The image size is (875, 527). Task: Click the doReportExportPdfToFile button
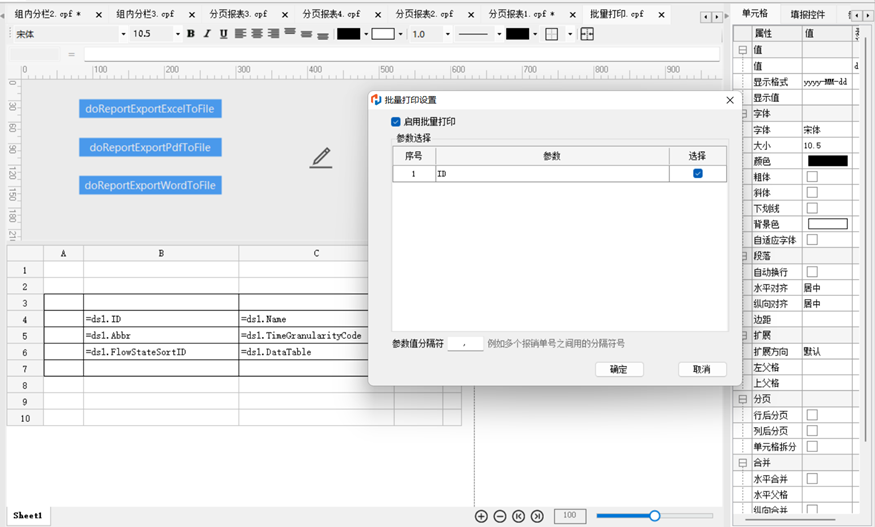click(x=150, y=147)
